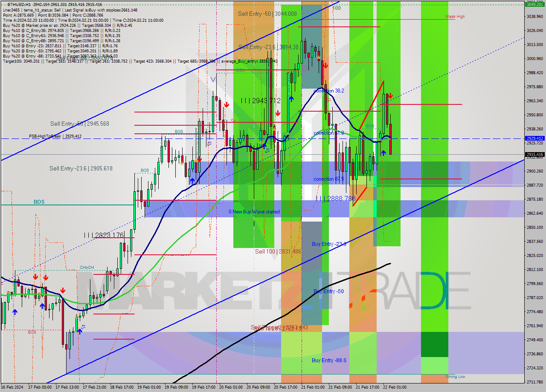
Task: Select the 2736.860 price axis value
Action: (535, 354)
